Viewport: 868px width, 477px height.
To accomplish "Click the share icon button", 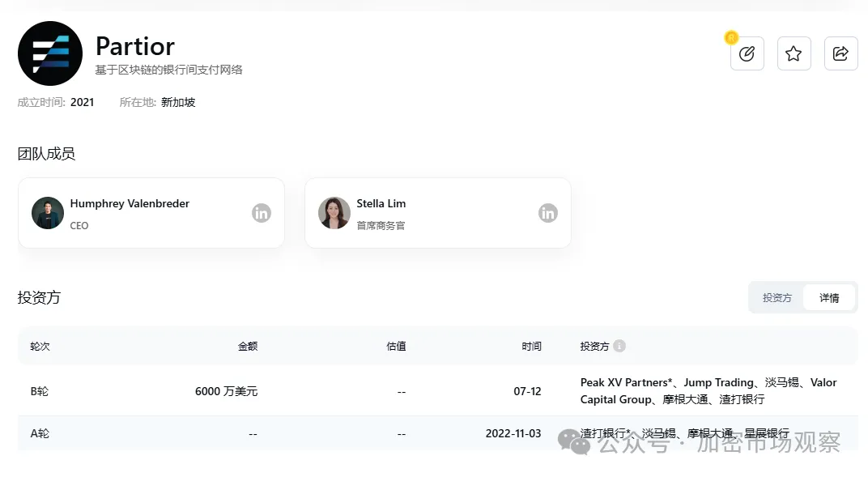I will [x=840, y=53].
